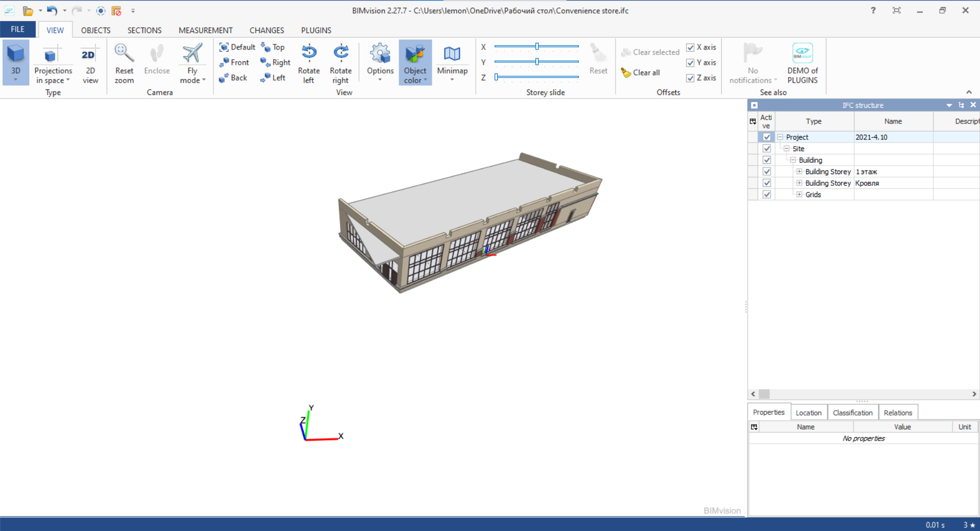Uncheck Active box for Кровля storey
This screenshot has height=531, width=980.
[767, 183]
